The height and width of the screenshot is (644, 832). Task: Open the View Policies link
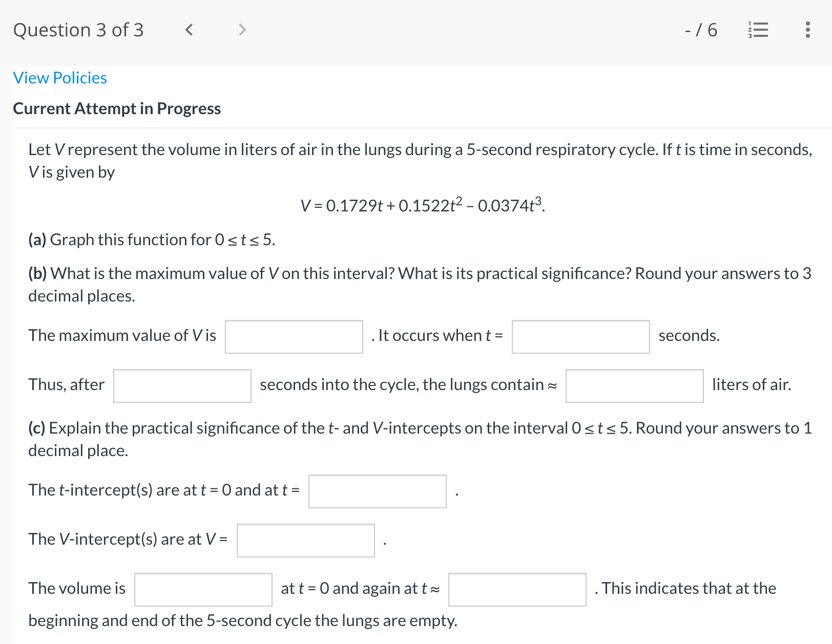(x=59, y=77)
